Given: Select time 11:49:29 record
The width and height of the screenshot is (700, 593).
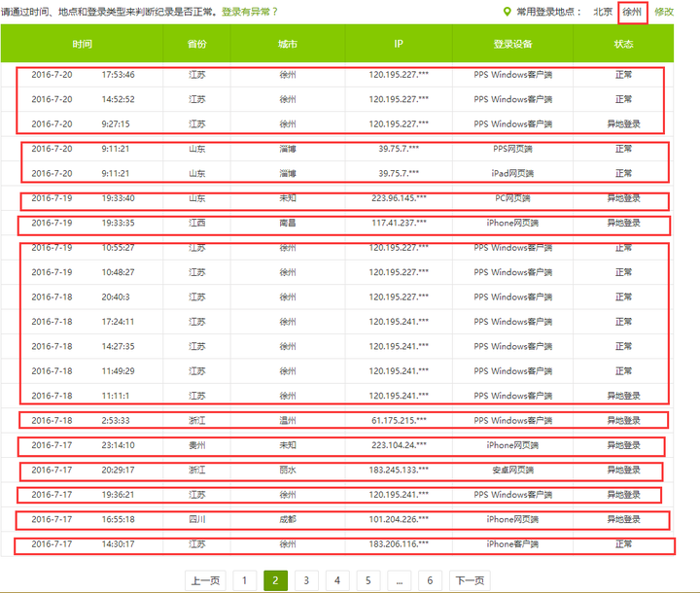Looking at the screenshot, I should click(118, 371).
